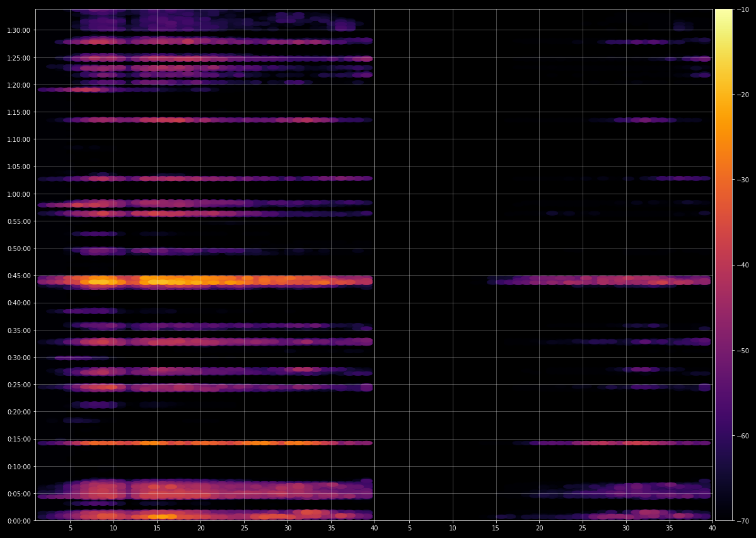756x538 pixels.
Task: Click the 1:10:00 y-axis tick label
Action: [19, 140]
